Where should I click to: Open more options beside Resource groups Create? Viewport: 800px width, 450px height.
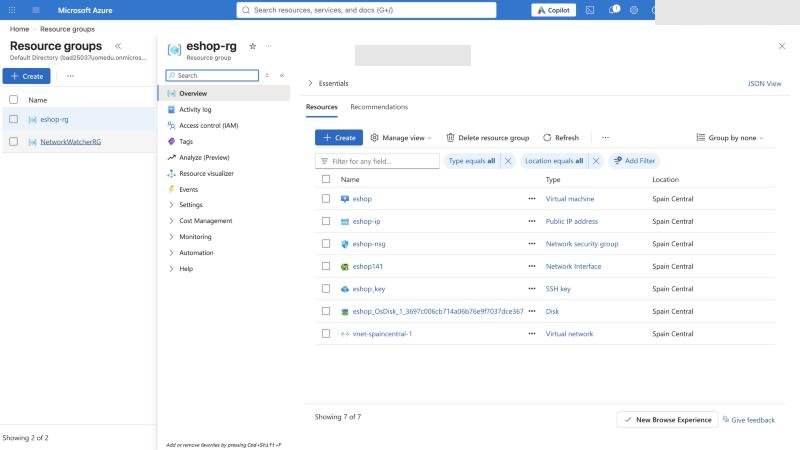click(70, 76)
